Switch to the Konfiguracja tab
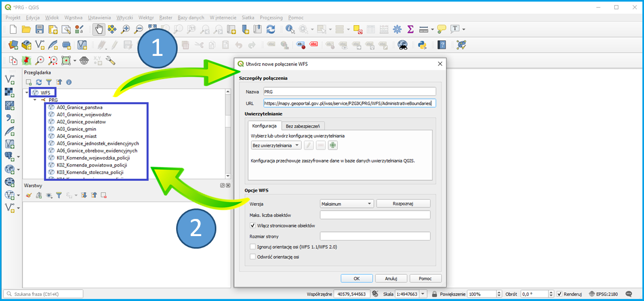Screen dimensions: 644x301 click(265, 126)
